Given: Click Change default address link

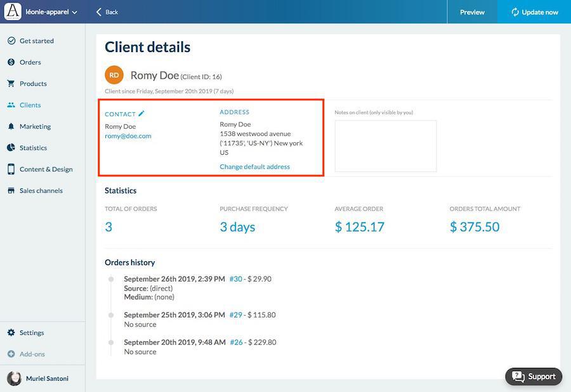Looking at the screenshot, I should pos(254,167).
